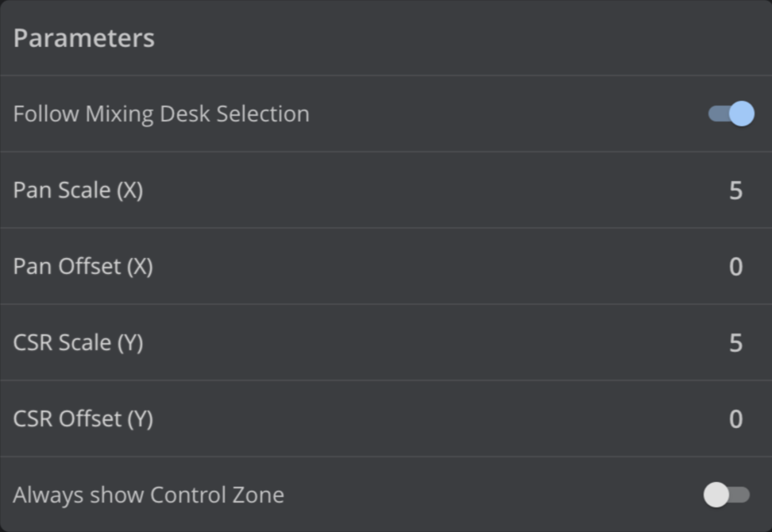Click the Parameters panel title

tap(83, 38)
